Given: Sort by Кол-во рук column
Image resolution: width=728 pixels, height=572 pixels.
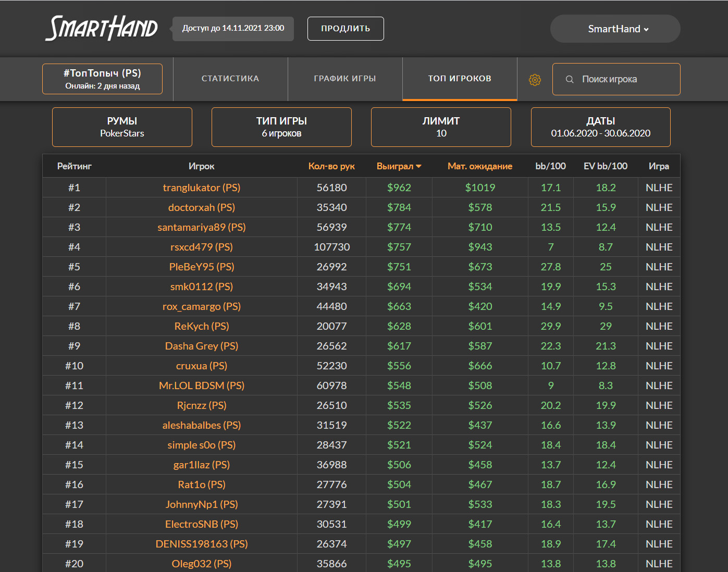Looking at the screenshot, I should 331,166.
